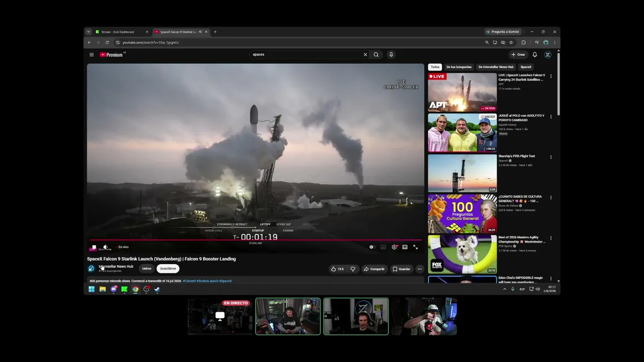Click Guardar to save video
644x362 pixels.
click(x=401, y=269)
